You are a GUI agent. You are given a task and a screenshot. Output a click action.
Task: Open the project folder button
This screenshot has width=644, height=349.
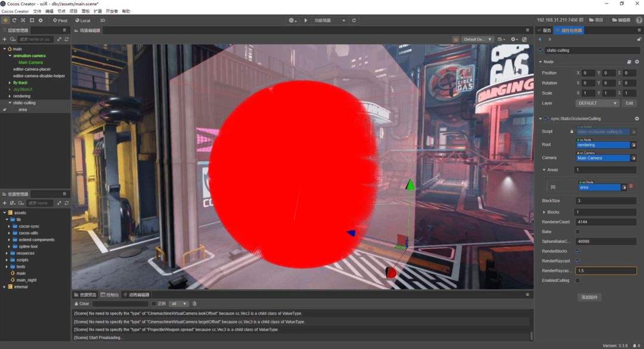point(596,20)
